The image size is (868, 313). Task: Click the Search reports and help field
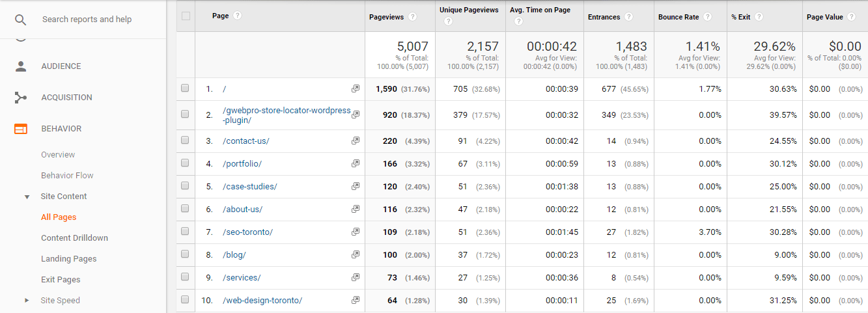(x=87, y=20)
